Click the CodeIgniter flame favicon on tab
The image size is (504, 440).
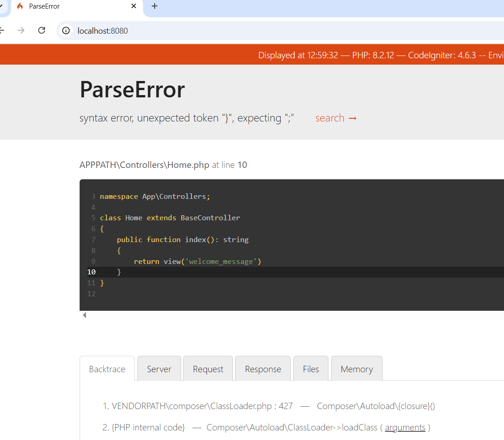click(20, 6)
